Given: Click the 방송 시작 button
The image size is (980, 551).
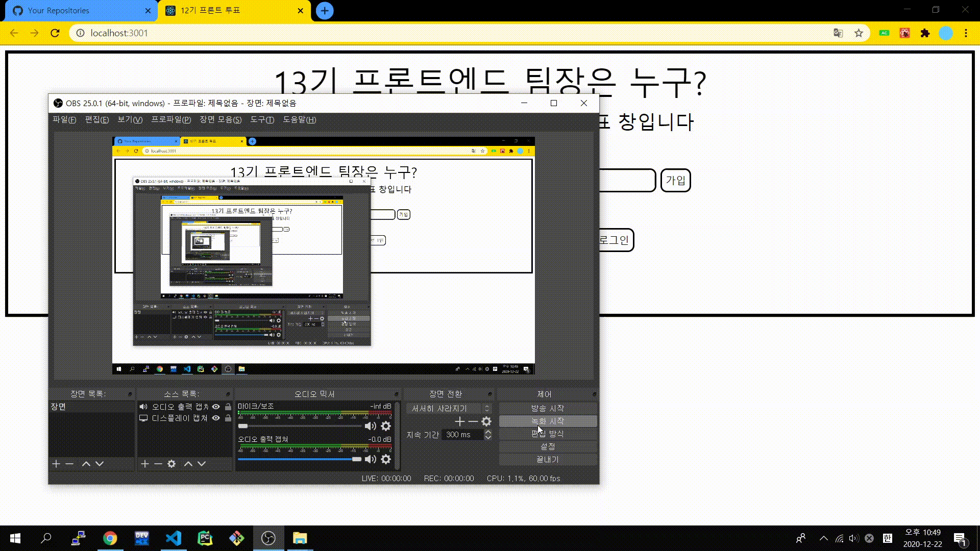Looking at the screenshot, I should pyautogui.click(x=548, y=408).
